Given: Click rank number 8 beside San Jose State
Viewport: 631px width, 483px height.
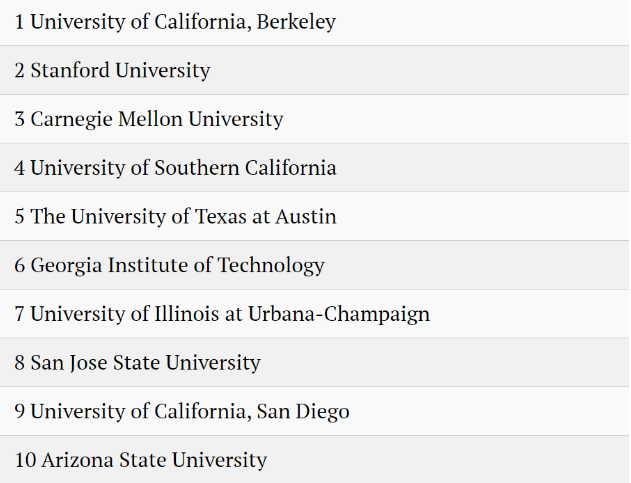Looking at the screenshot, I should (x=20, y=363).
